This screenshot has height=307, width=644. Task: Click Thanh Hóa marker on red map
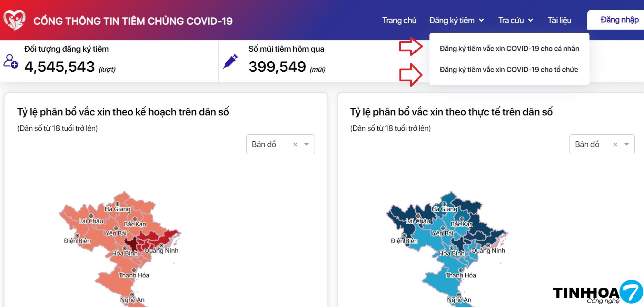[134, 270]
